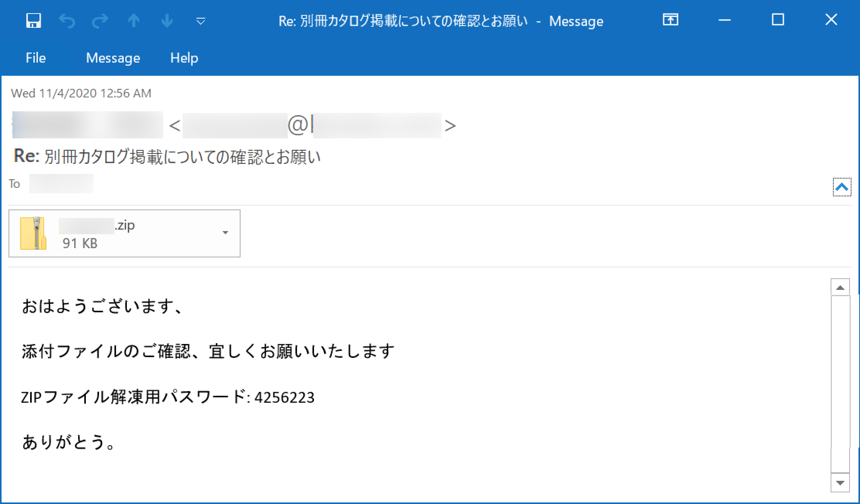Viewport: 860px width, 504px height.
Task: Close the message window
Action: tap(831, 19)
